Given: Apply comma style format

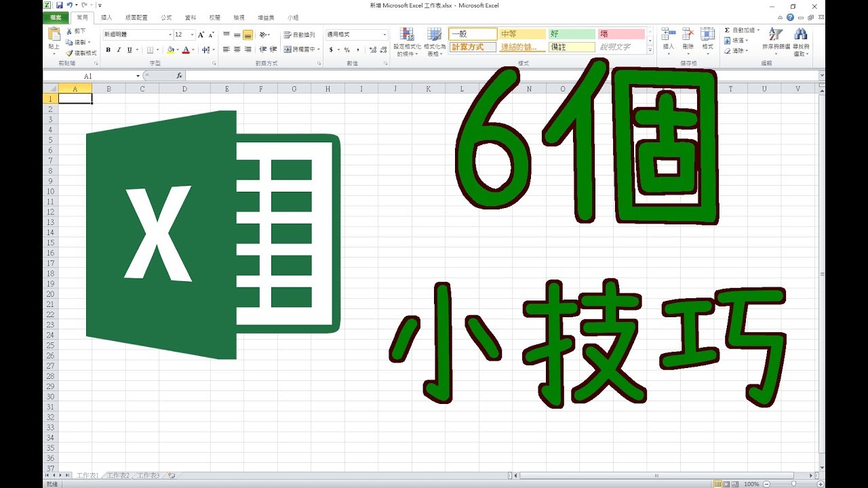Looking at the screenshot, I should [357, 49].
